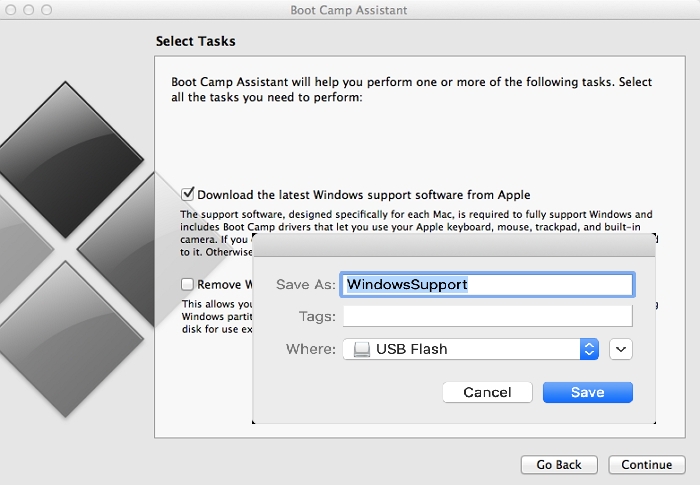Viewport: 700px width, 485px height.
Task: Click the Select Tasks heading
Action: click(x=196, y=41)
